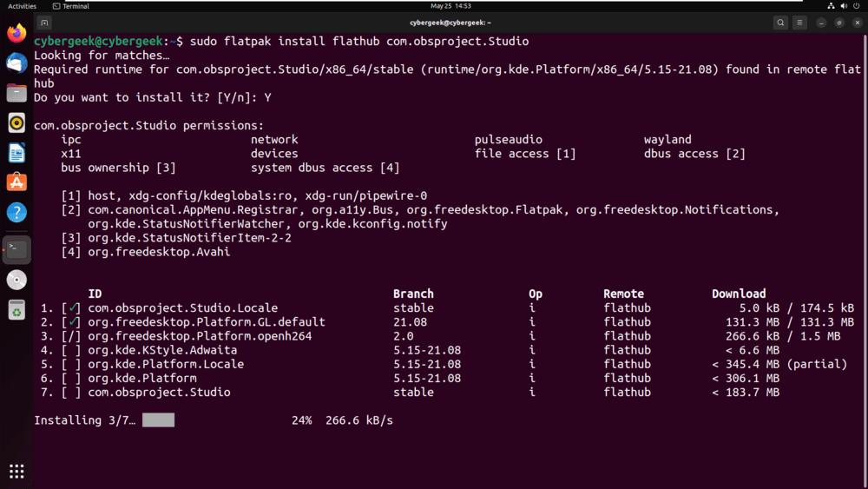Open Rhythmbox music player in dock
The height and width of the screenshot is (489, 868).
pyautogui.click(x=16, y=123)
